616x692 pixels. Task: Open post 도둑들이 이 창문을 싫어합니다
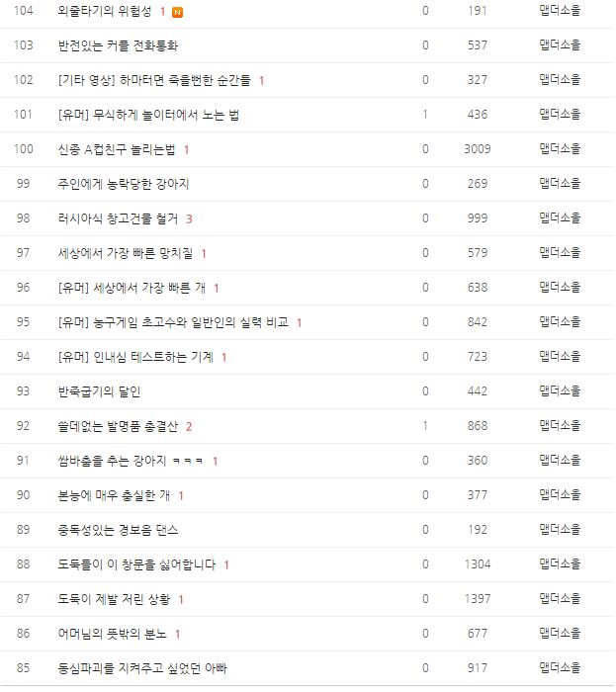coord(136,564)
